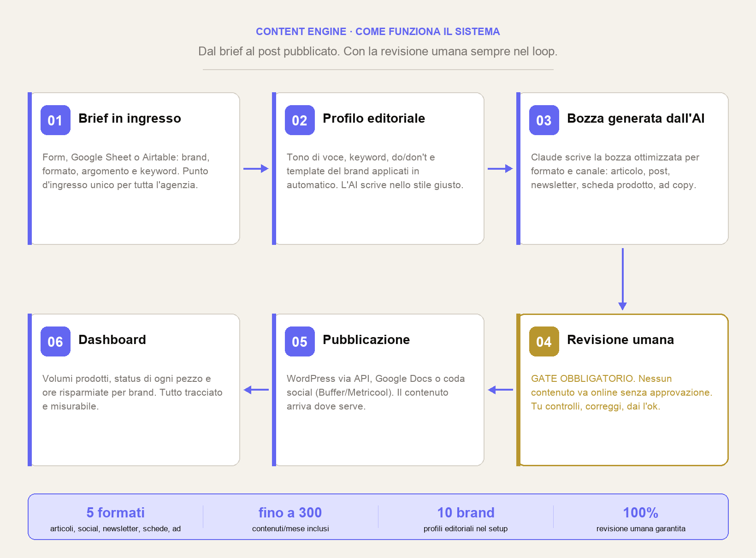This screenshot has width=756, height=558.
Task: Click the 01 step number badge
Action: pyautogui.click(x=55, y=120)
